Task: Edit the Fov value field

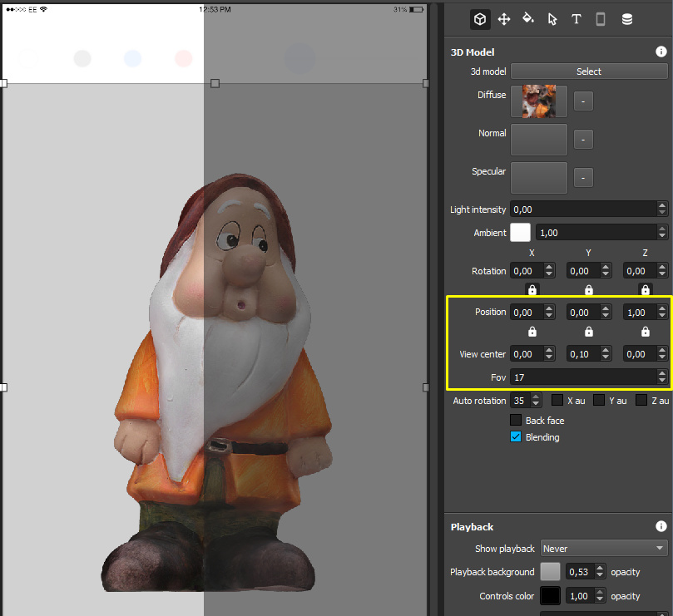Action: click(583, 377)
